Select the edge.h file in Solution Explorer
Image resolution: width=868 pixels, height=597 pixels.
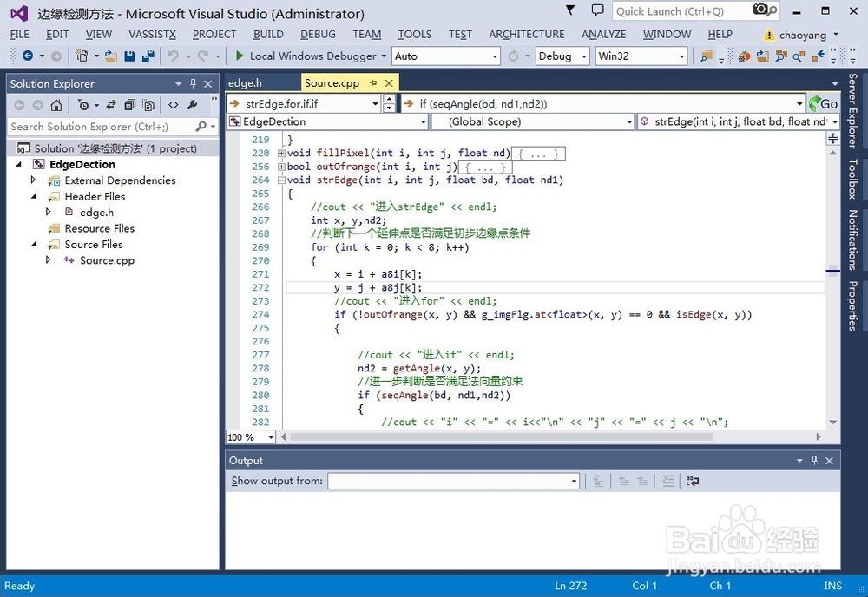click(x=97, y=213)
